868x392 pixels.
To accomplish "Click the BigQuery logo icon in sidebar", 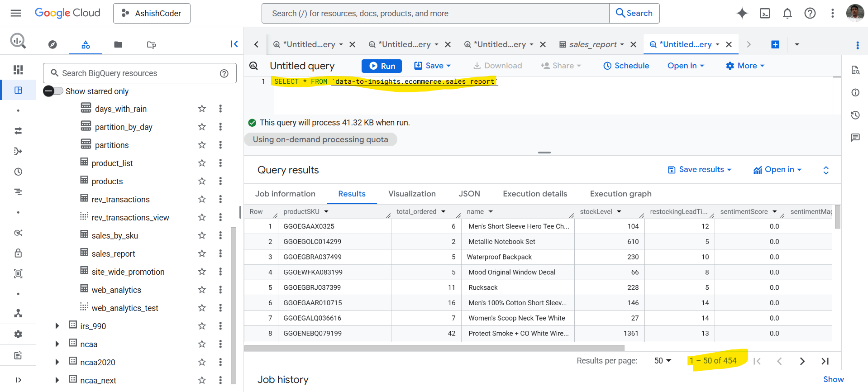I will click(18, 41).
